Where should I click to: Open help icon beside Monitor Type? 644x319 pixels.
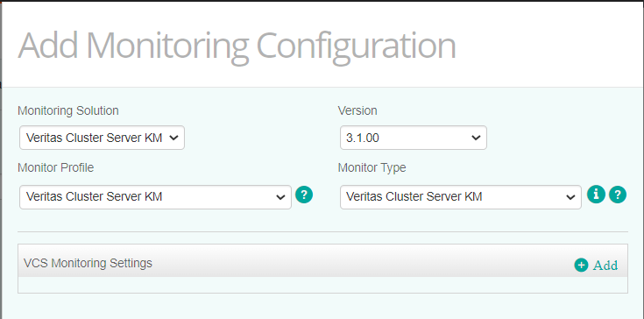point(618,195)
